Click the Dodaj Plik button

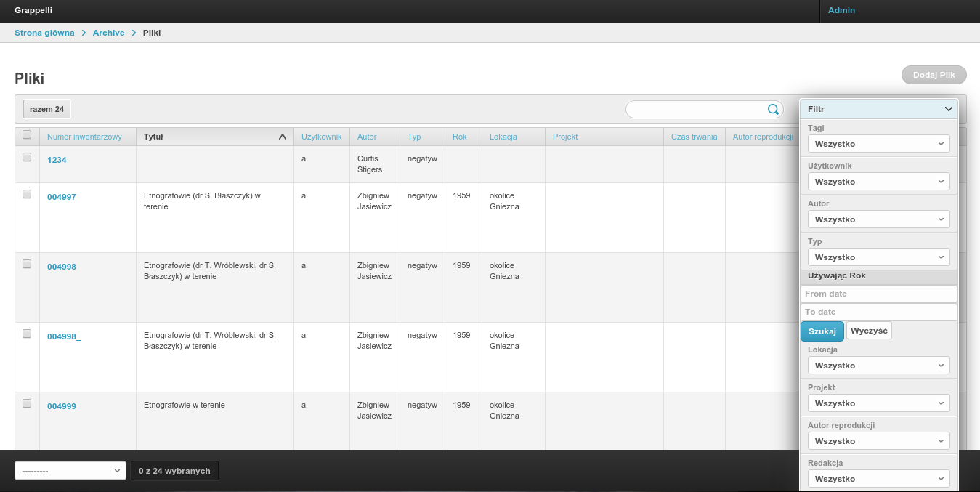934,75
